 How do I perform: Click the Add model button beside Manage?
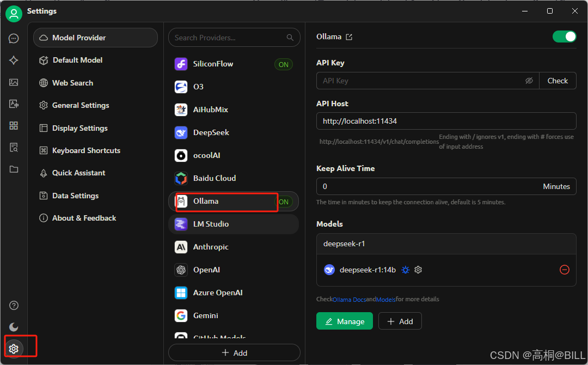tap(400, 321)
